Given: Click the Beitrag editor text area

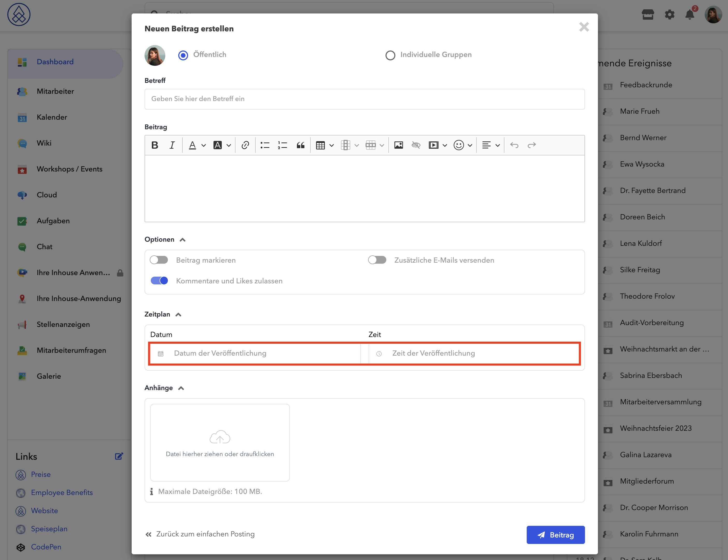Looking at the screenshot, I should [x=364, y=188].
